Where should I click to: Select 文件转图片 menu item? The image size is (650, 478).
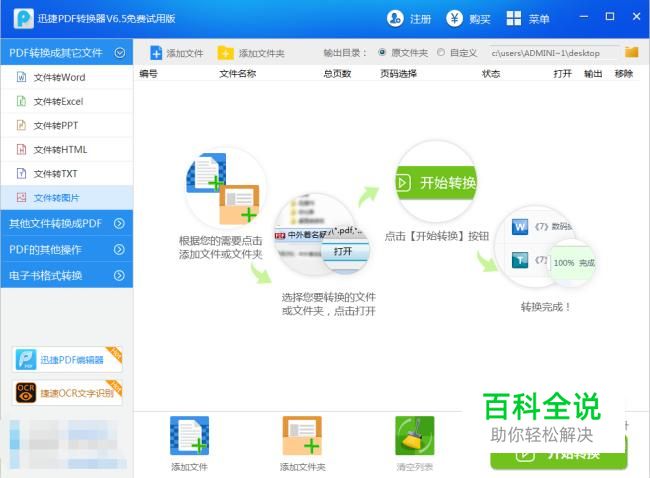(67, 197)
